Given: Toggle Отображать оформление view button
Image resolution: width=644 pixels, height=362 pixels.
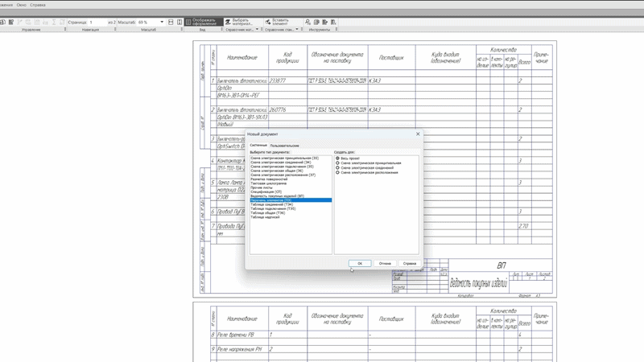Looking at the screenshot, I should coord(204,23).
